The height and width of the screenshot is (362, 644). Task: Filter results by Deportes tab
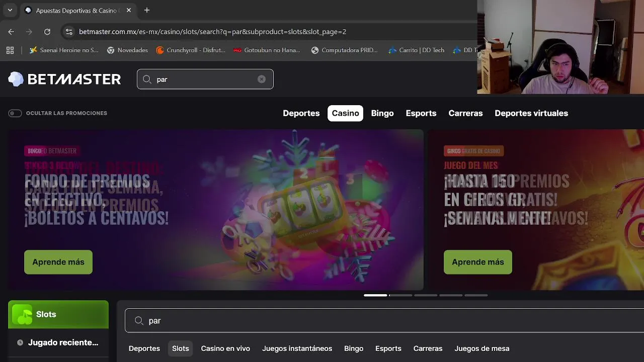click(144, 348)
